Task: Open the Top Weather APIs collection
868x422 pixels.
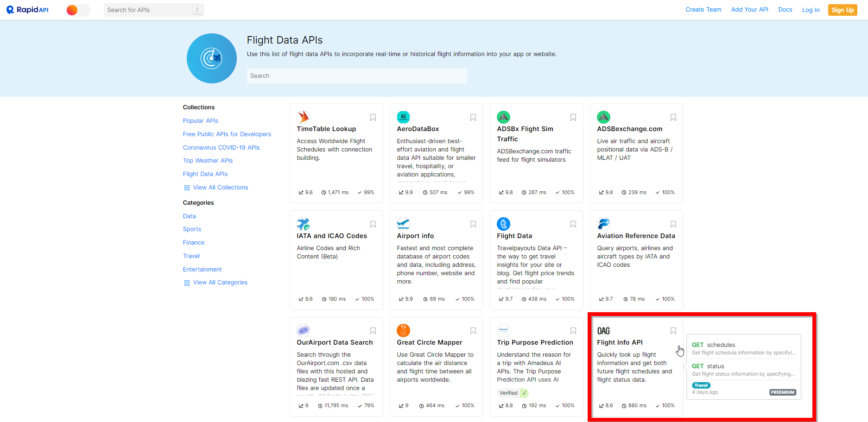Action: [x=208, y=161]
